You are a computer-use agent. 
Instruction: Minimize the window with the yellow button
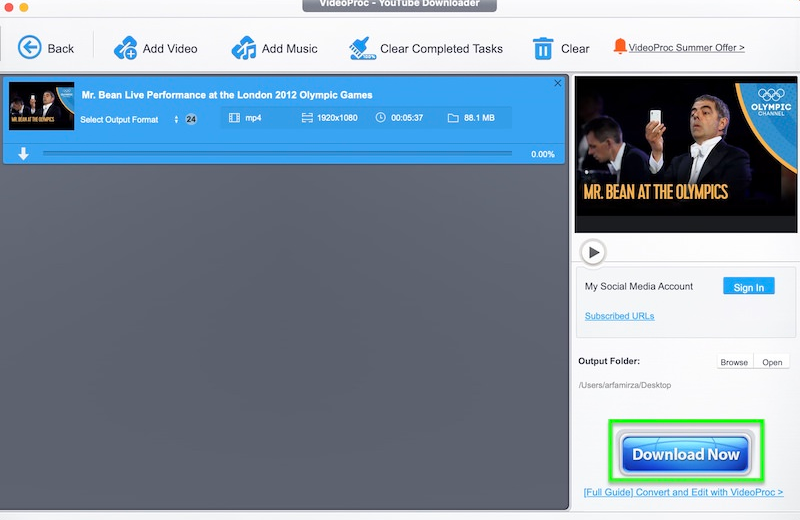tap(24, 6)
